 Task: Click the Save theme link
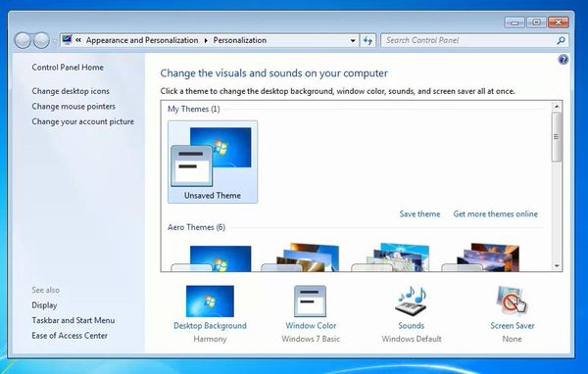coord(419,214)
